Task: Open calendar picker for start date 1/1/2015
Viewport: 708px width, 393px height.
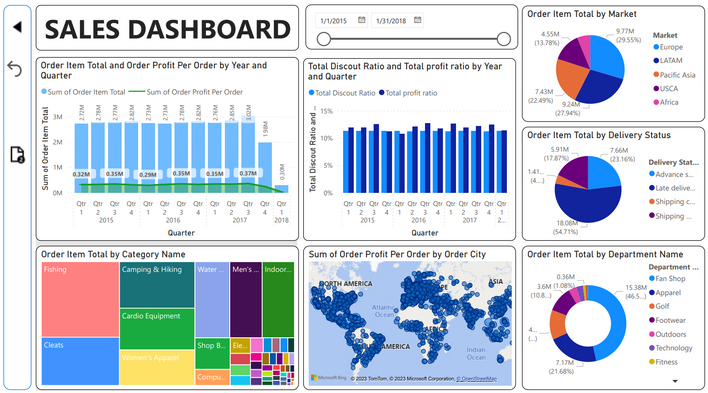Action: click(x=362, y=20)
